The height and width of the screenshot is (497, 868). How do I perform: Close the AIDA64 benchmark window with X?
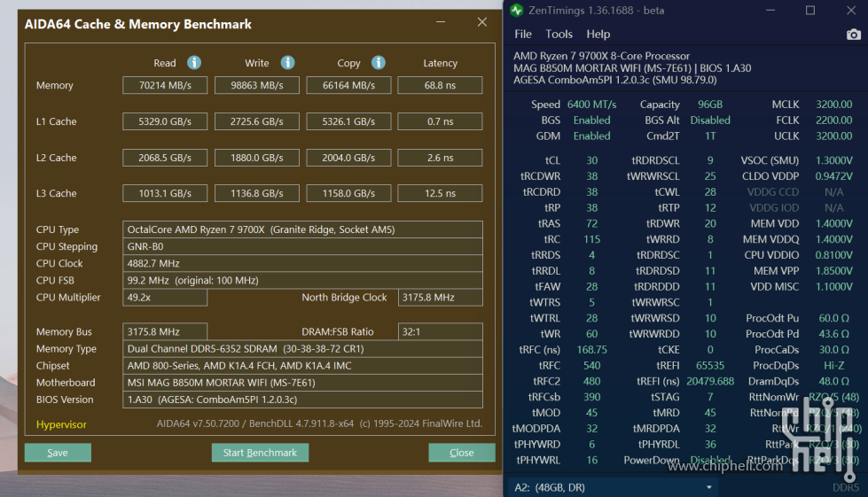coord(482,22)
